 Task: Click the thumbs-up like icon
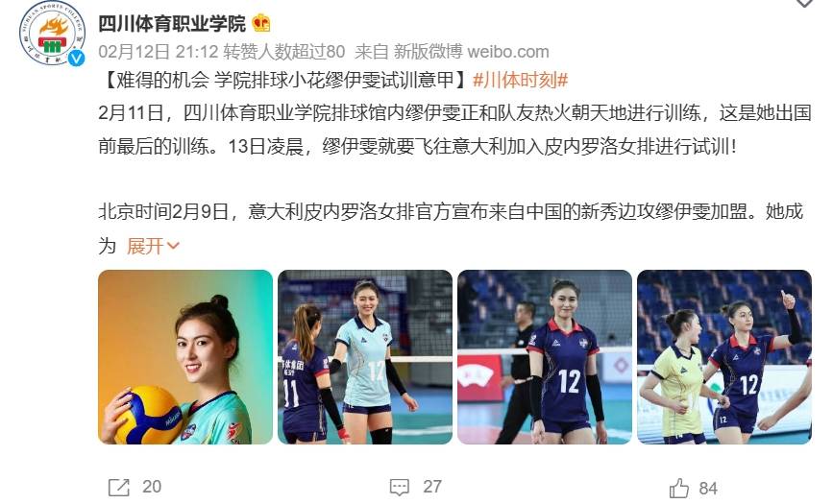(x=678, y=488)
